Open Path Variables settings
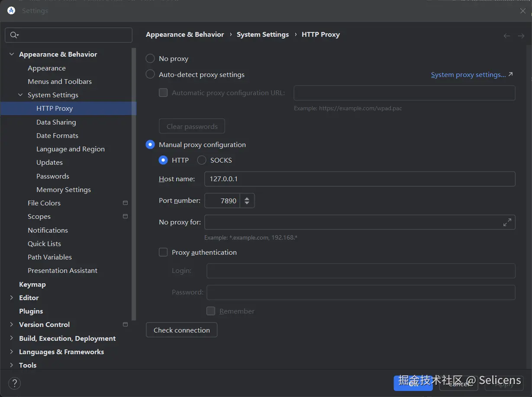The width and height of the screenshot is (532, 397). pos(50,257)
